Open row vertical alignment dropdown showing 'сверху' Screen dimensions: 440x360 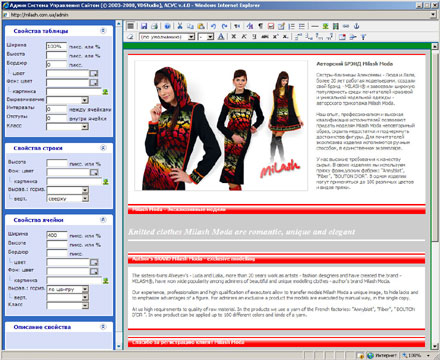tap(85, 198)
